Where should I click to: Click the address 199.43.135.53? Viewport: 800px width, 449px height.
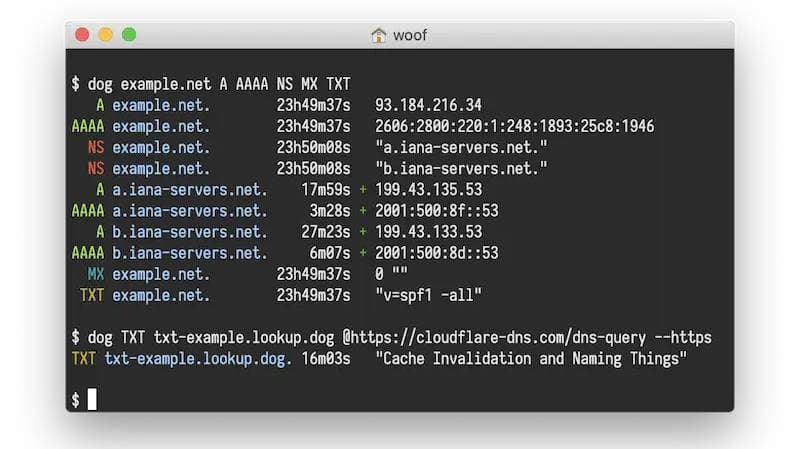[428, 190]
